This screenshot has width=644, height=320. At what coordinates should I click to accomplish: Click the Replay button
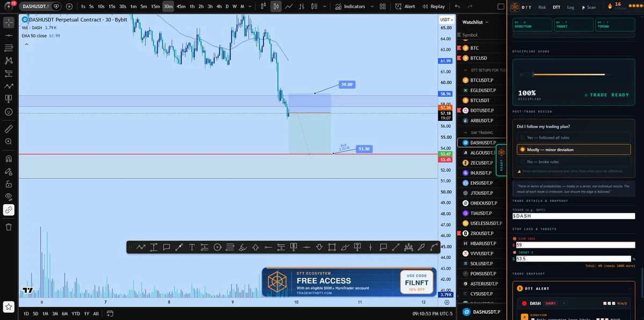coord(433,6)
